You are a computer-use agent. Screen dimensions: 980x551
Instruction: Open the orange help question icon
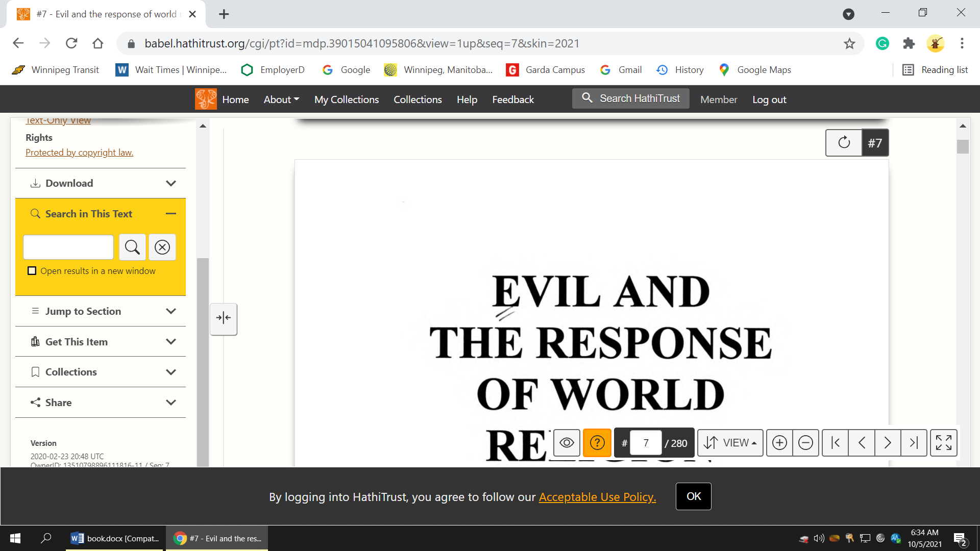point(597,443)
